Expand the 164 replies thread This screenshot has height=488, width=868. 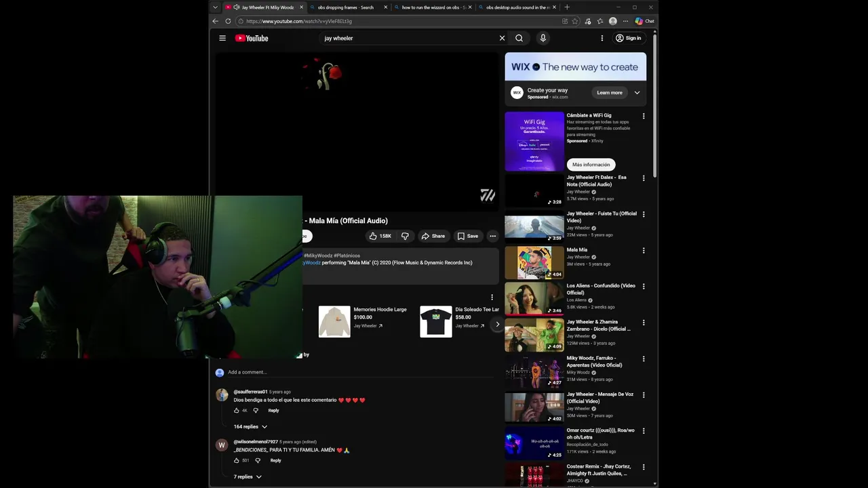250,426
